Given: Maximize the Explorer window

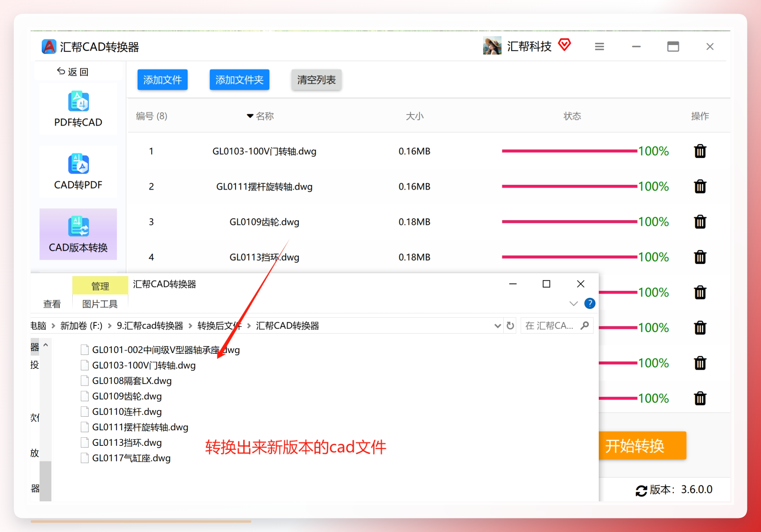Looking at the screenshot, I should [x=546, y=284].
